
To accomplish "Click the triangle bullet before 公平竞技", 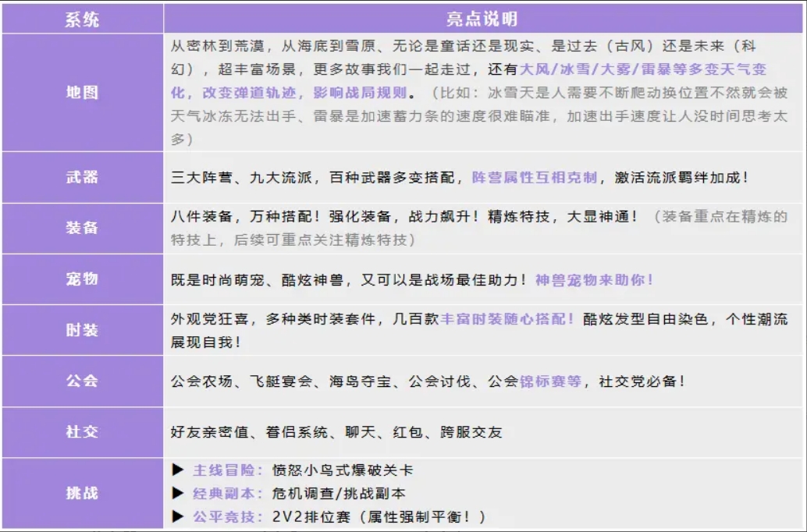I will tap(178, 516).
